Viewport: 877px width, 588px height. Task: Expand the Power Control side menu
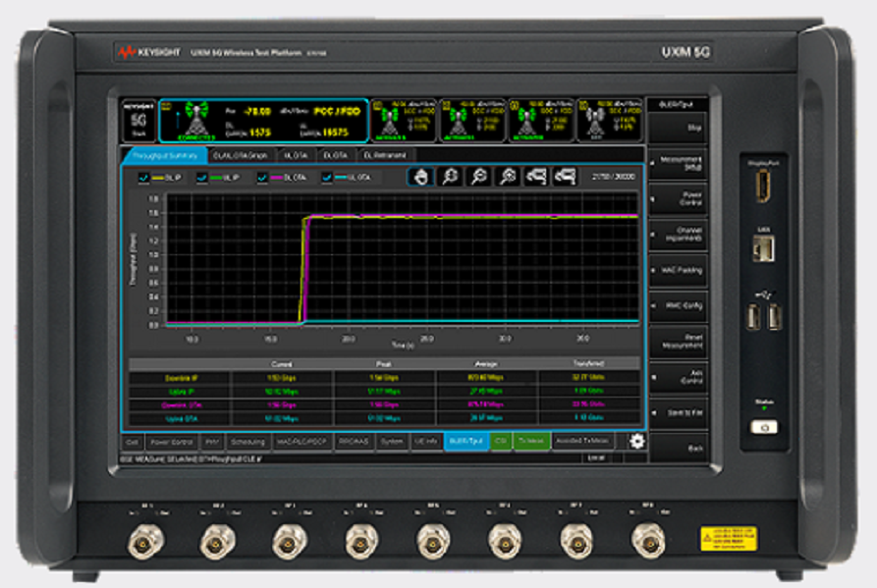point(677,198)
